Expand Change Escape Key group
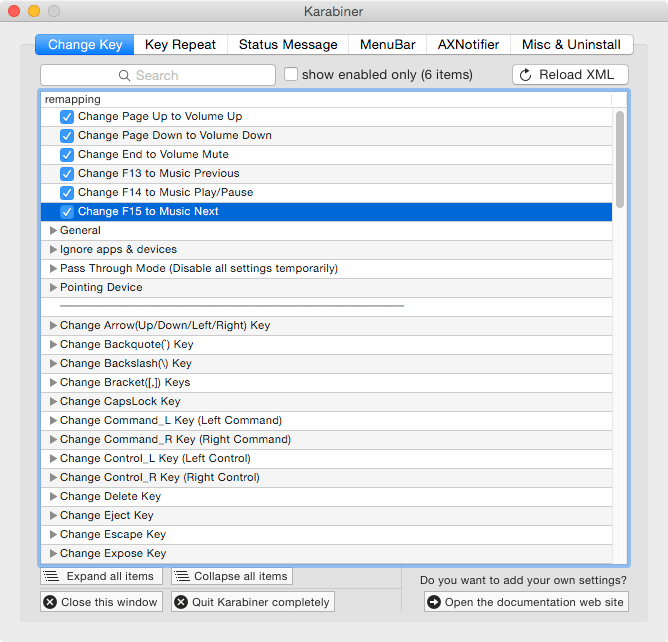Image resolution: width=668 pixels, height=642 pixels. 53,534
